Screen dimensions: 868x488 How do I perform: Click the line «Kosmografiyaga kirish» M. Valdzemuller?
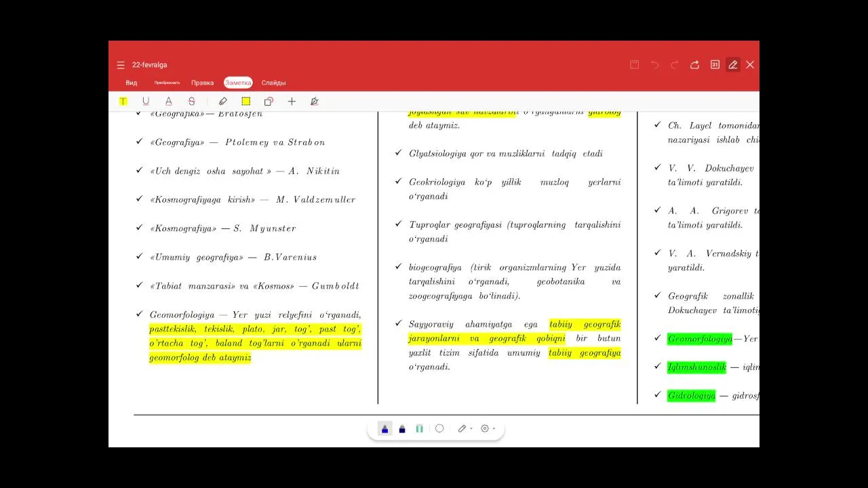[x=252, y=200]
